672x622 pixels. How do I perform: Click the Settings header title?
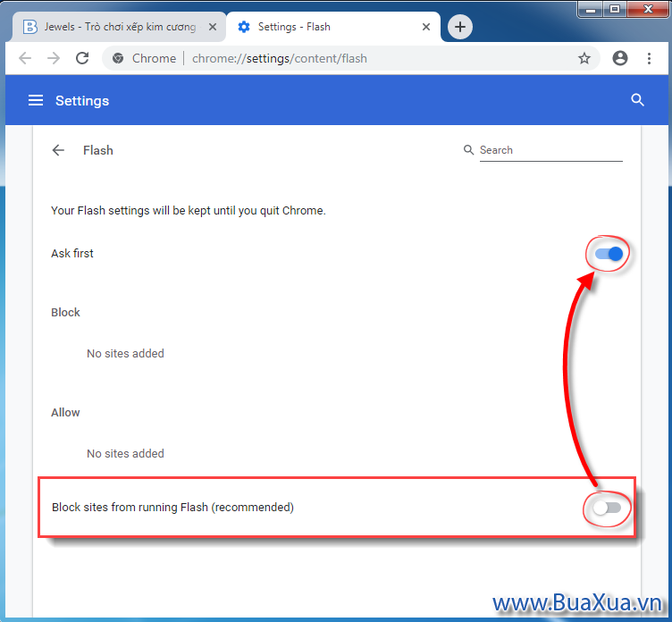coord(82,101)
